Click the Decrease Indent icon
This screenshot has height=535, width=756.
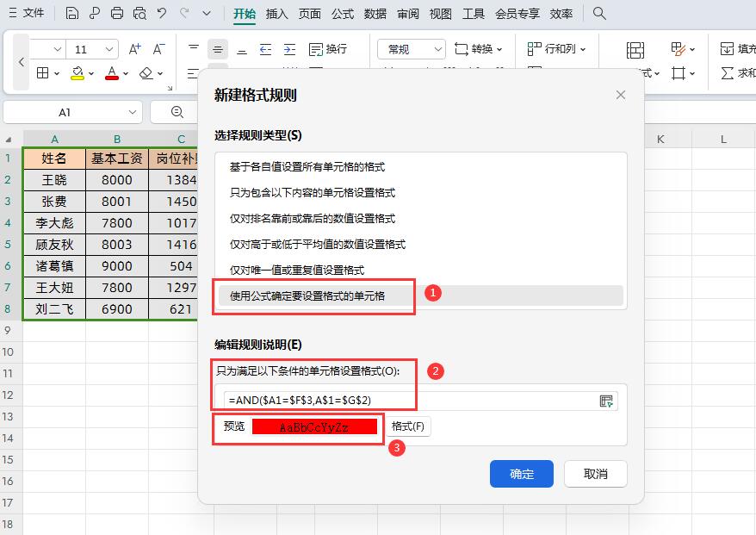(266, 49)
